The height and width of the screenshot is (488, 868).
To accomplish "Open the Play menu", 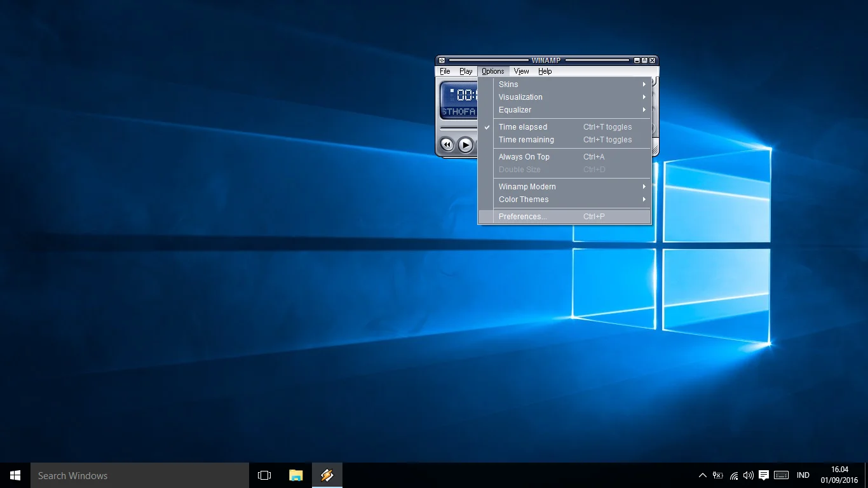I will point(466,71).
